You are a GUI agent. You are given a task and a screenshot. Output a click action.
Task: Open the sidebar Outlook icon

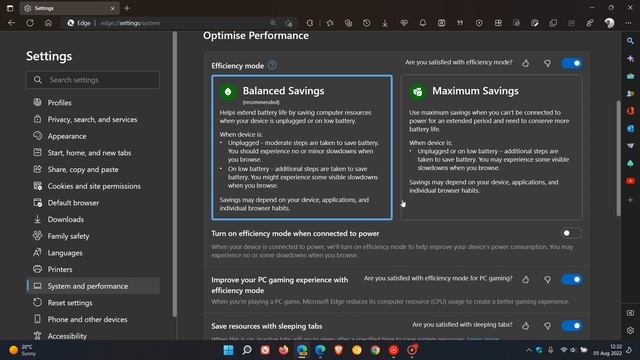pyautogui.click(x=630, y=128)
